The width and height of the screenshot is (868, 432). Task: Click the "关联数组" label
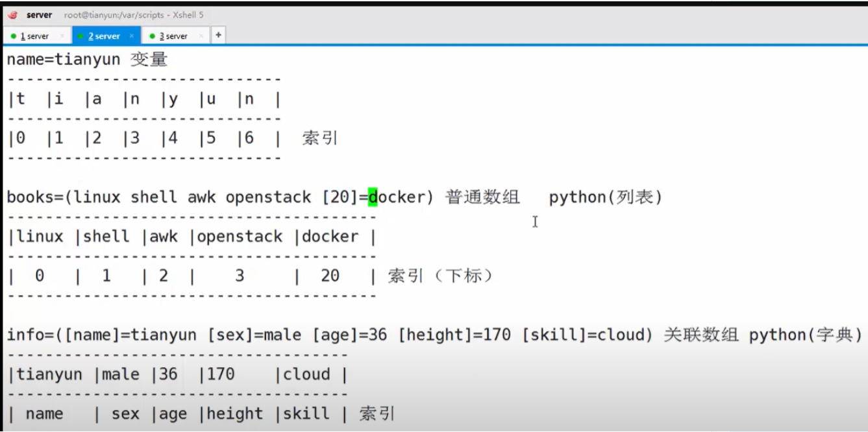701,335
